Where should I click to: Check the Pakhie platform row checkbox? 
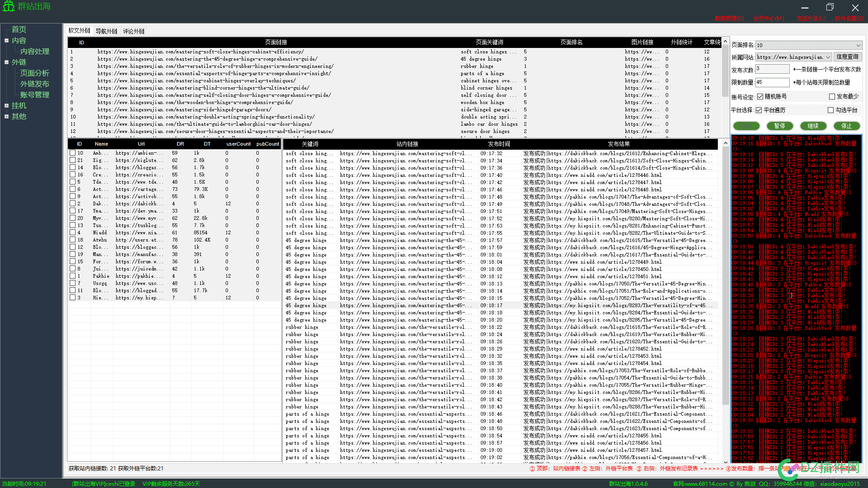(x=72, y=276)
